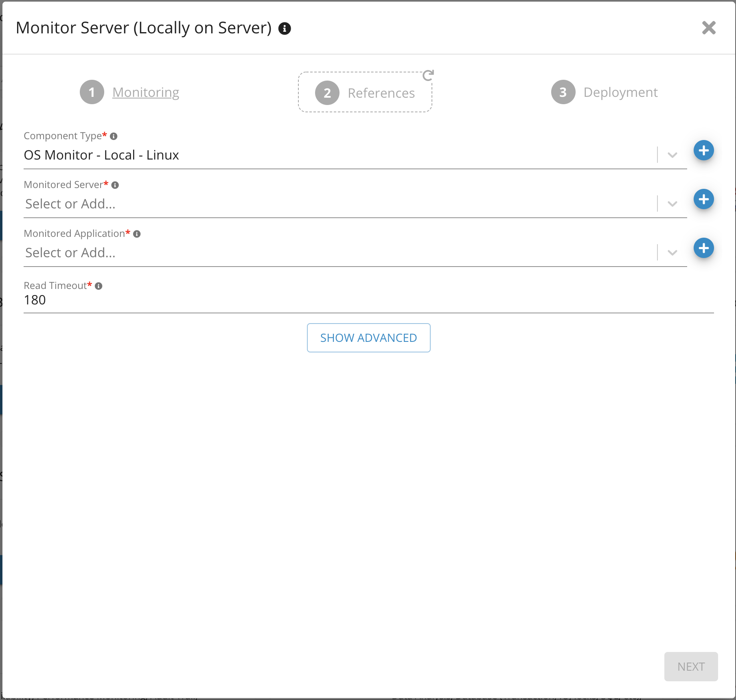Image resolution: width=736 pixels, height=700 pixels.
Task: Add a new Component Type with plus button
Action: tap(703, 151)
